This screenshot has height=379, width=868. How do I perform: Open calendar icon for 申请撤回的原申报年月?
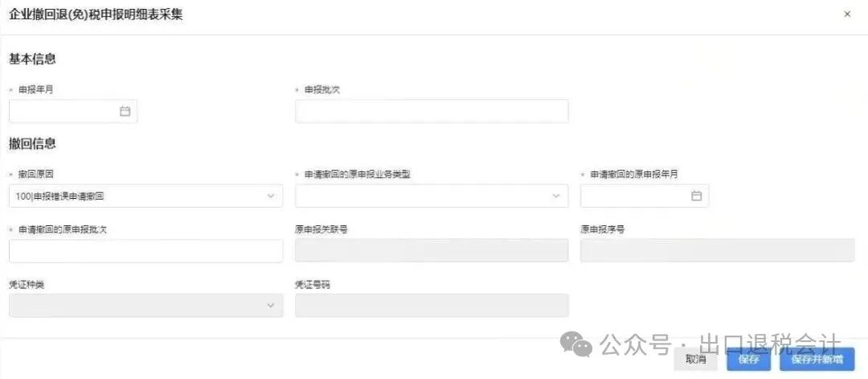point(696,196)
